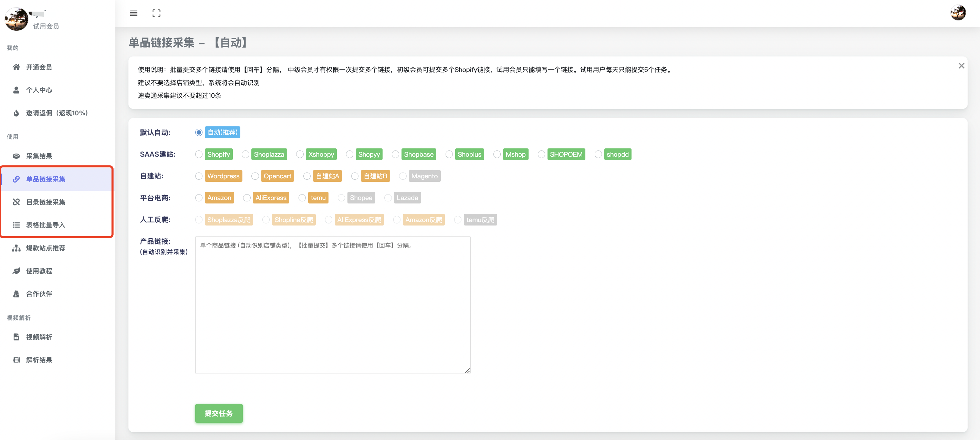Select the 自动(推荐) radio button

[199, 132]
